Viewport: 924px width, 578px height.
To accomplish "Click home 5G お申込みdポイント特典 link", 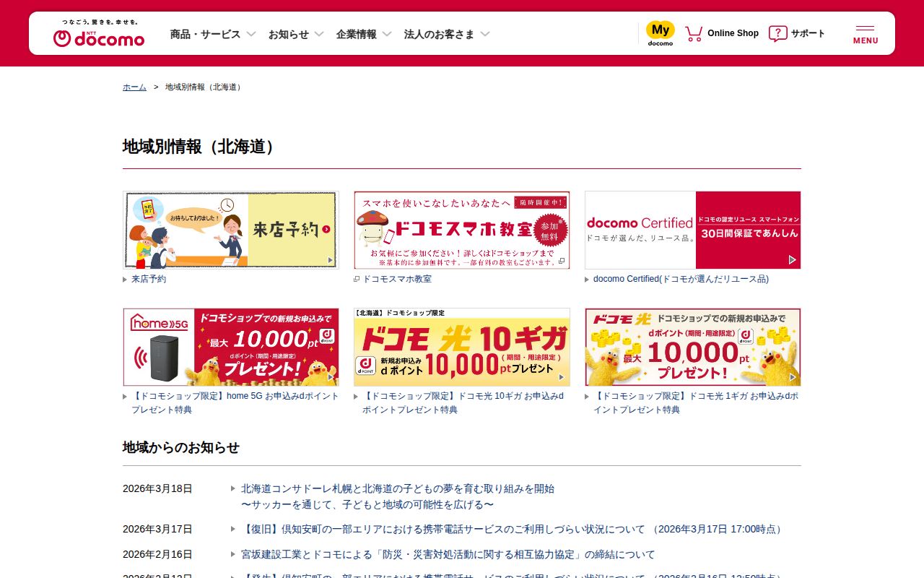I will 235,403.
